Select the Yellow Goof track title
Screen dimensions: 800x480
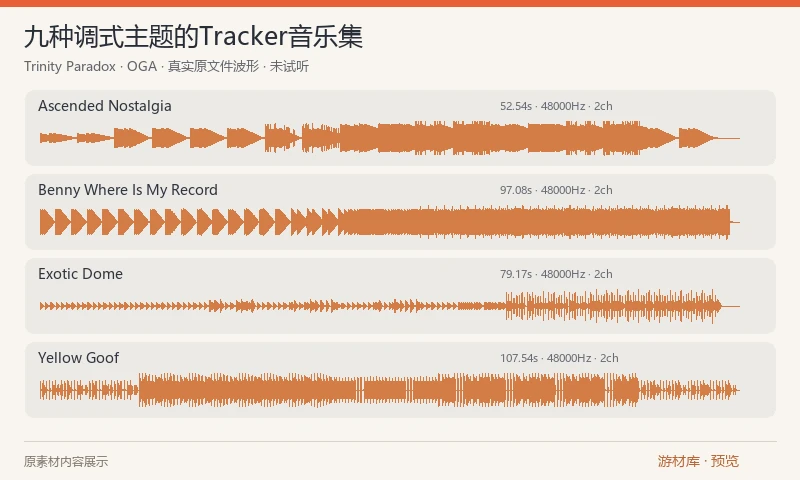(78, 358)
